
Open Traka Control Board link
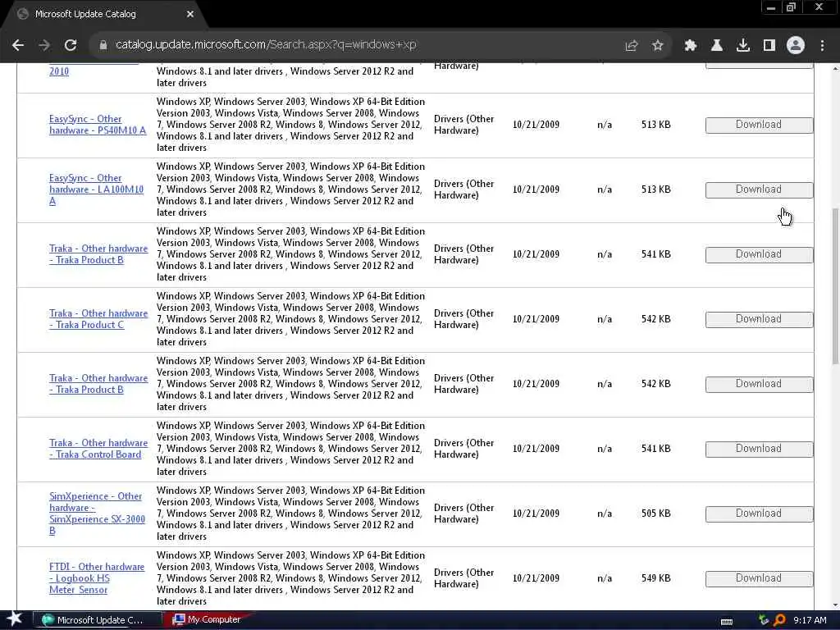pos(98,449)
